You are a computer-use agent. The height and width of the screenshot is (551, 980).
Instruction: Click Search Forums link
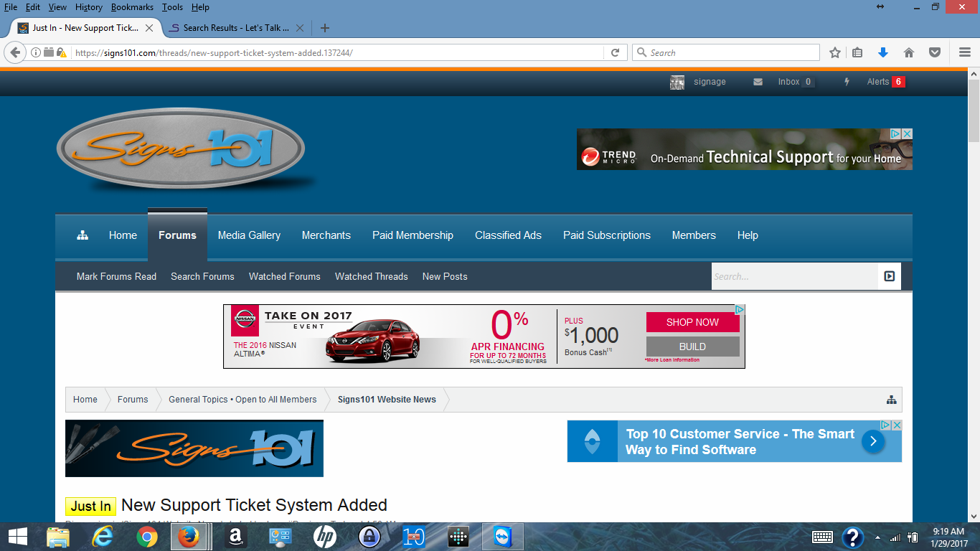tap(202, 276)
